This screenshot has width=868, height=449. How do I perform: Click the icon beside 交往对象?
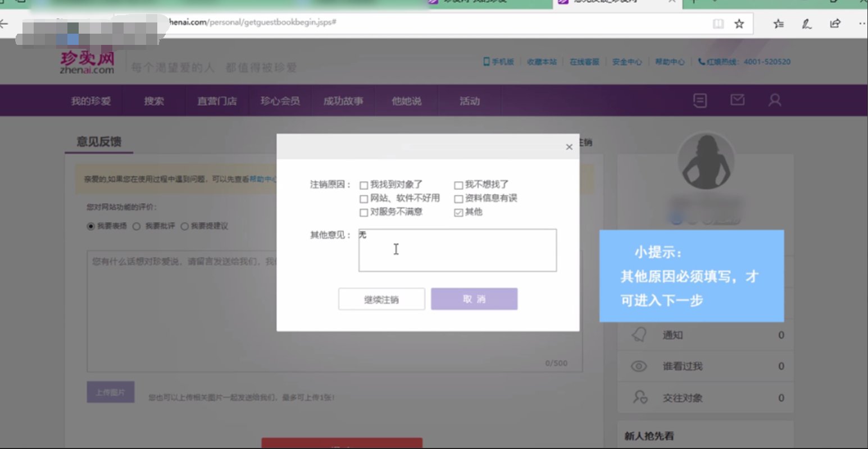point(638,397)
